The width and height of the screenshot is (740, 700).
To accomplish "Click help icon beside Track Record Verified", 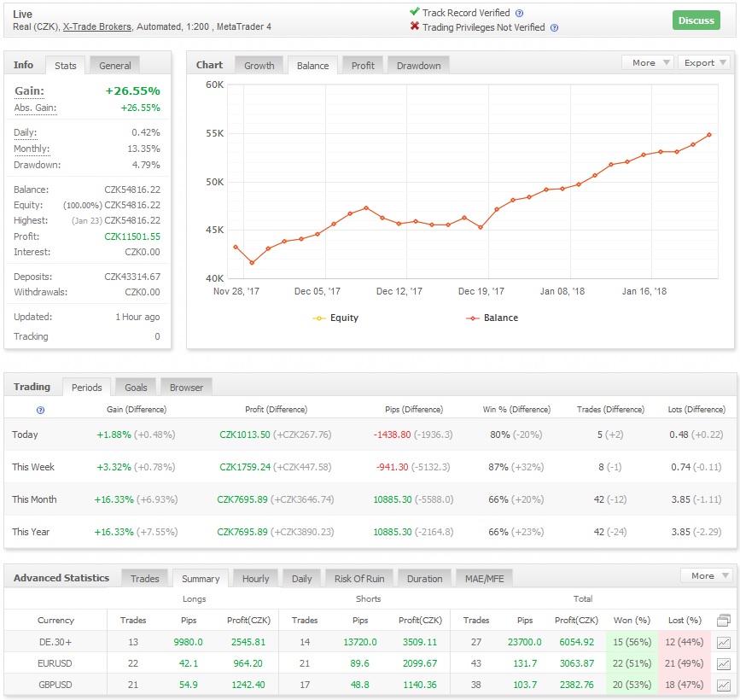I will 519,14.
